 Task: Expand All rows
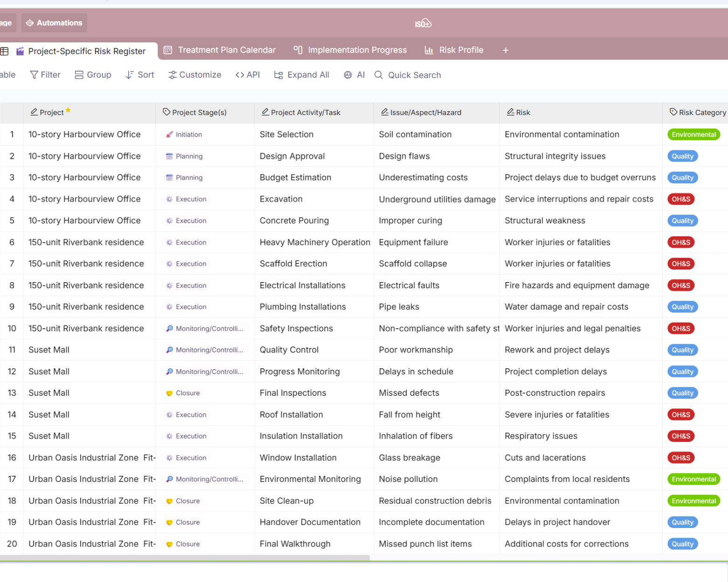point(302,75)
